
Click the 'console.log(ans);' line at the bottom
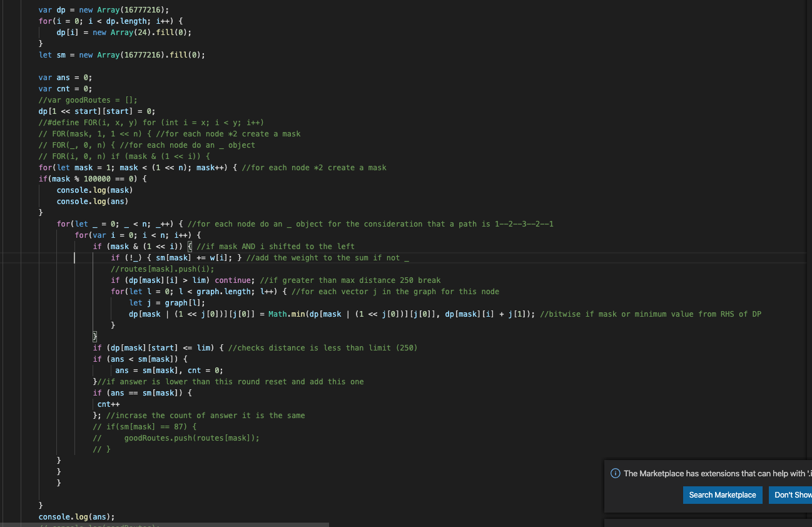click(76, 517)
